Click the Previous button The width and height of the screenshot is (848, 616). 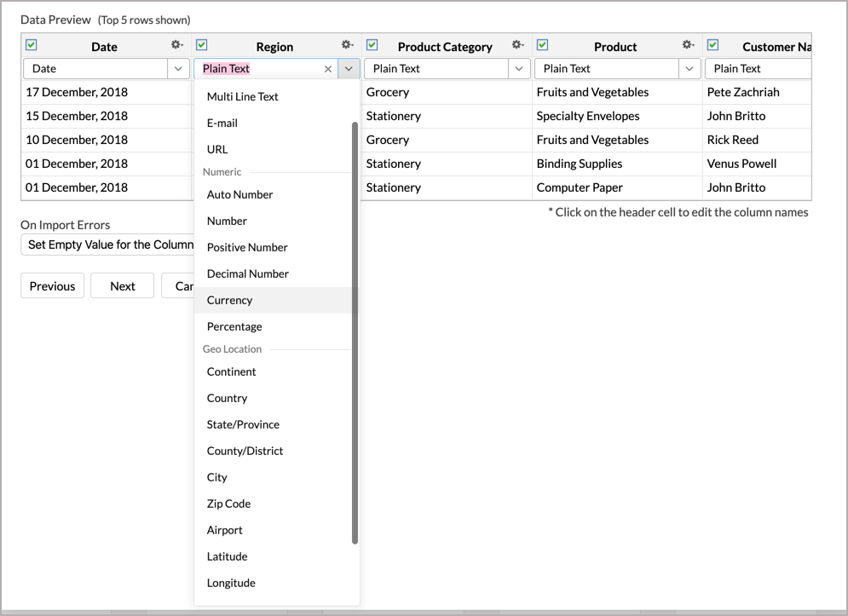click(x=53, y=285)
